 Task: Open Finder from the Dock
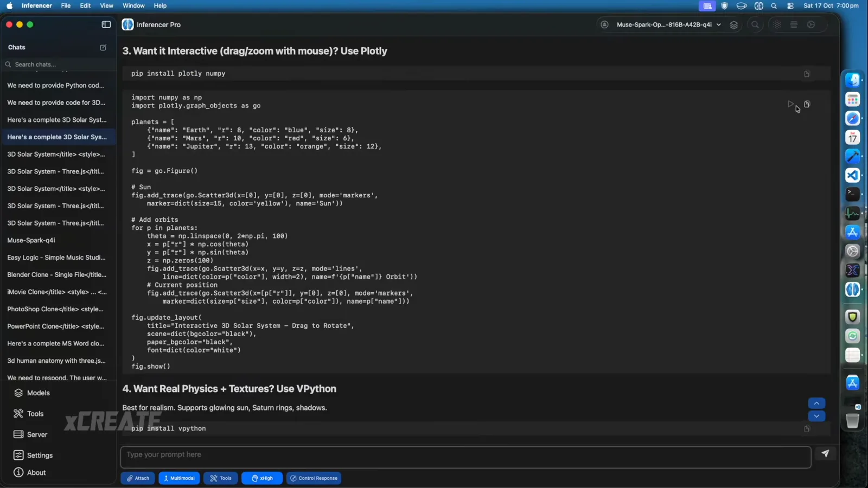tap(853, 80)
